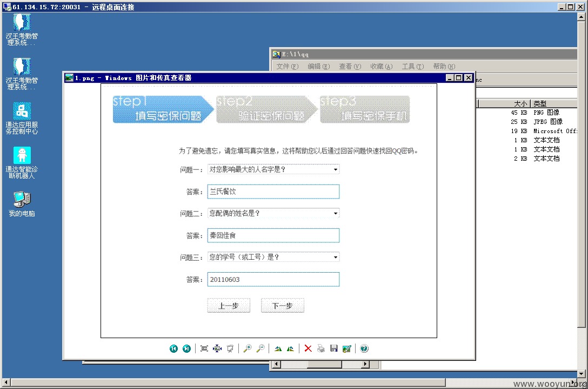Image resolution: width=588 pixels, height=389 pixels.
Task: Click remote desktop horizontal scrollbar left arrow
Action: point(5,383)
